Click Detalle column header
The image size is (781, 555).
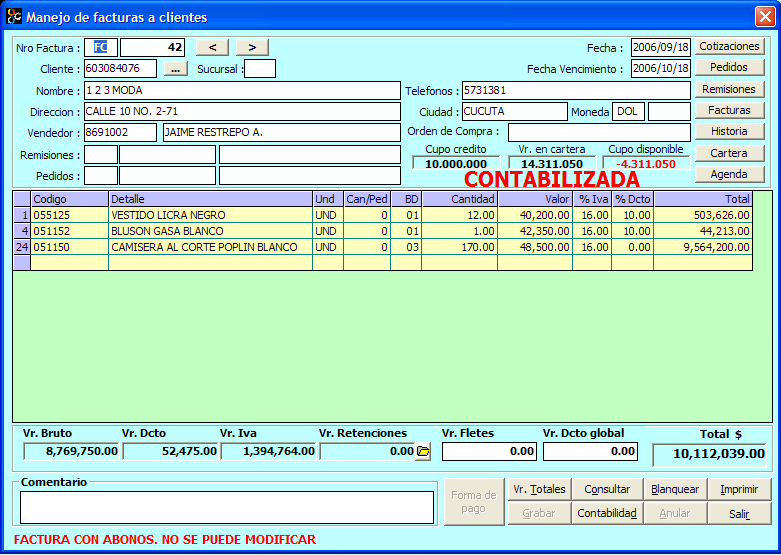click(x=211, y=199)
